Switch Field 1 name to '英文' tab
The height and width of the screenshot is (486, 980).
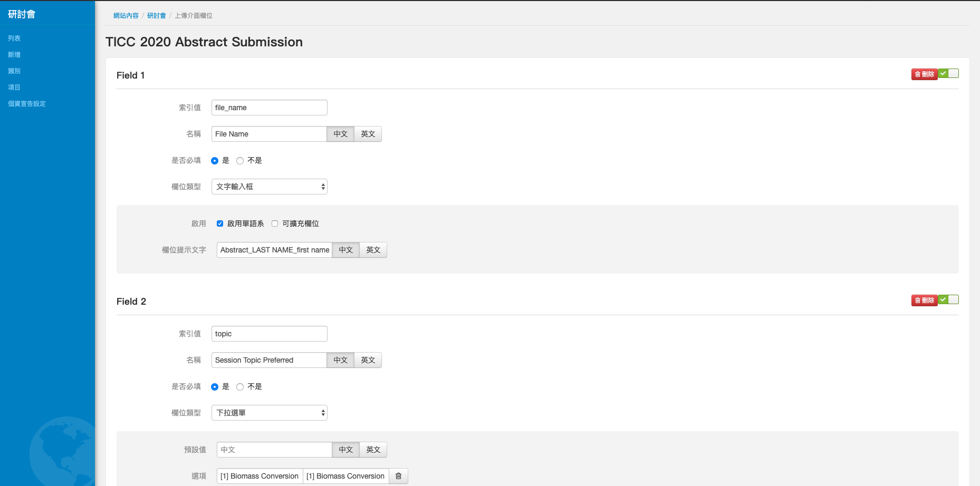pos(368,134)
